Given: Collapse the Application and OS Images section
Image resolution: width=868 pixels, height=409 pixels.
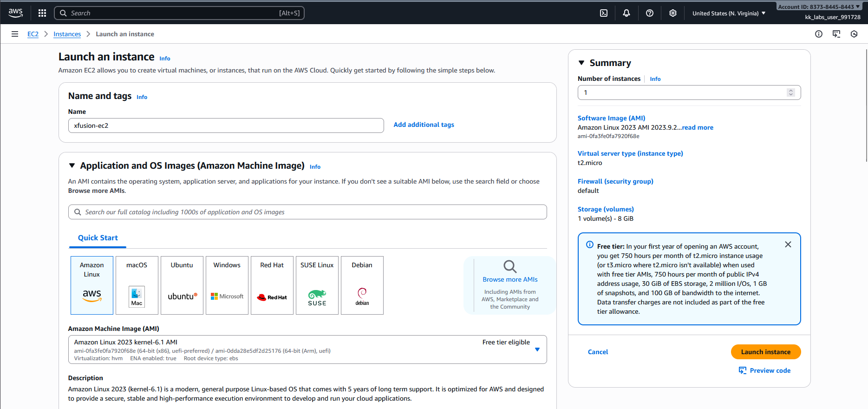Looking at the screenshot, I should tap(72, 165).
